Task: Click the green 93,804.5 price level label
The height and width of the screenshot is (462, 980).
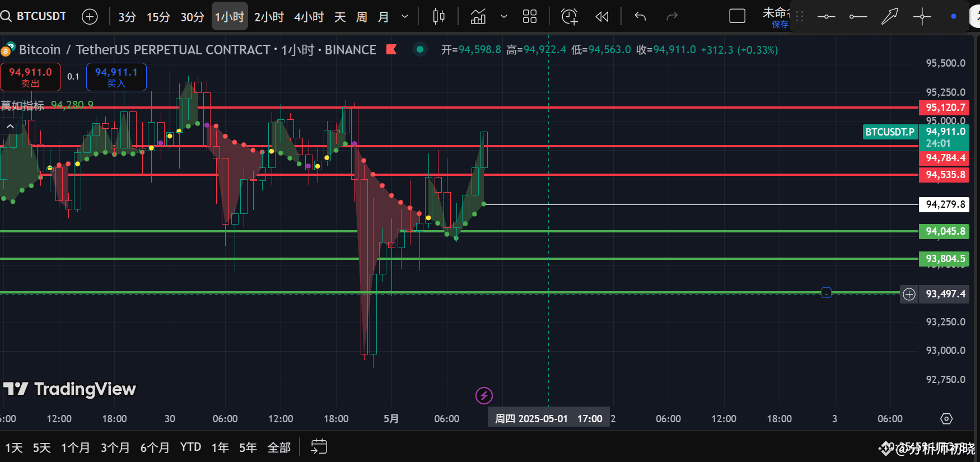Action: point(944,259)
